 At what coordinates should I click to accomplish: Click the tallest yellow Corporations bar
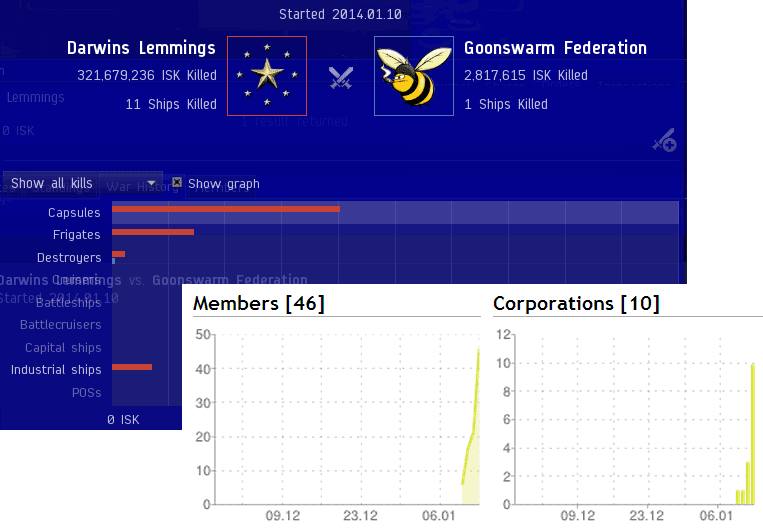[753, 434]
